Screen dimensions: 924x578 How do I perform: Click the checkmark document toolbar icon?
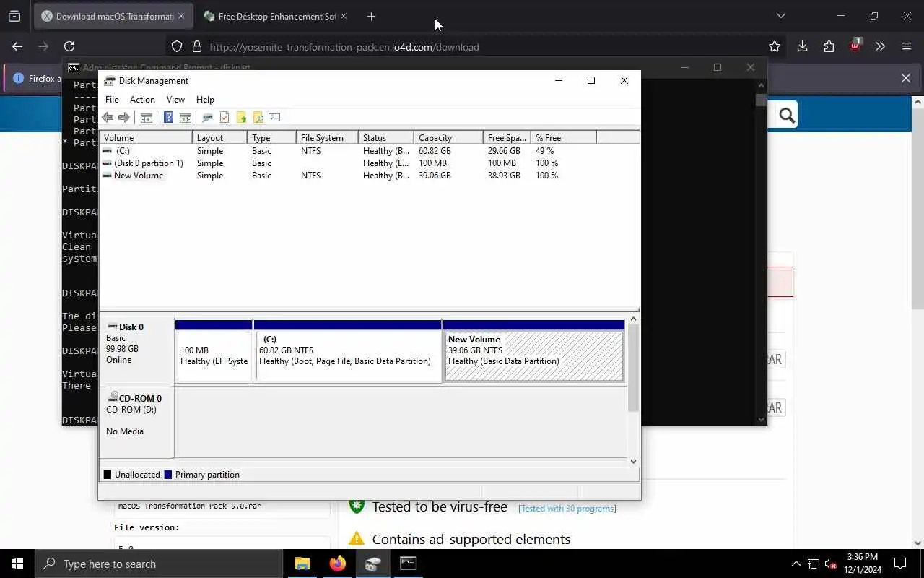click(x=225, y=118)
